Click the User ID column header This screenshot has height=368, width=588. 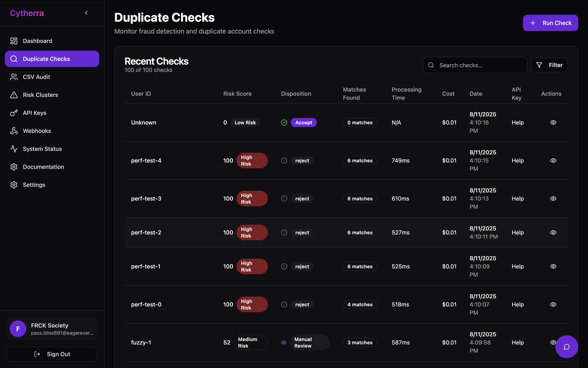coord(141,94)
